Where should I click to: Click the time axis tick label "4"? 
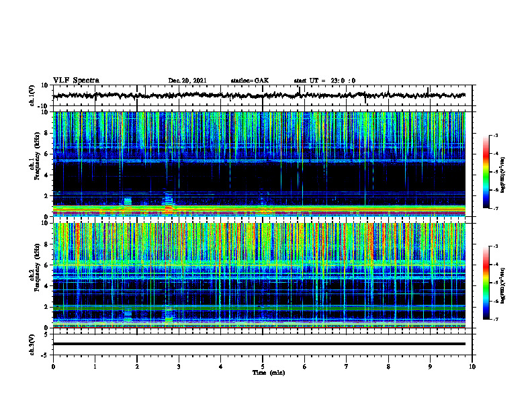click(x=220, y=367)
